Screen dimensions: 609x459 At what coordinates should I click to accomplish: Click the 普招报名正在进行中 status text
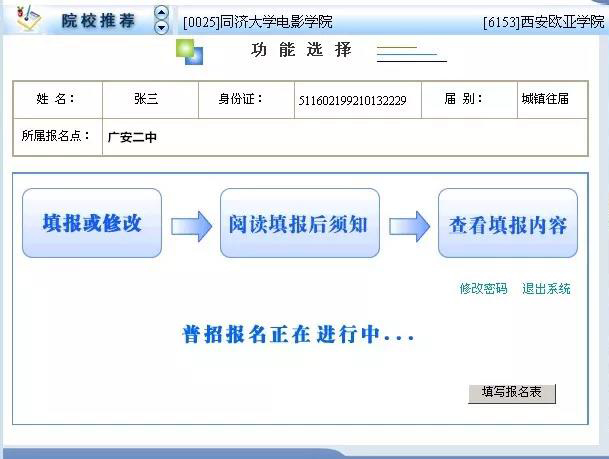(298, 336)
